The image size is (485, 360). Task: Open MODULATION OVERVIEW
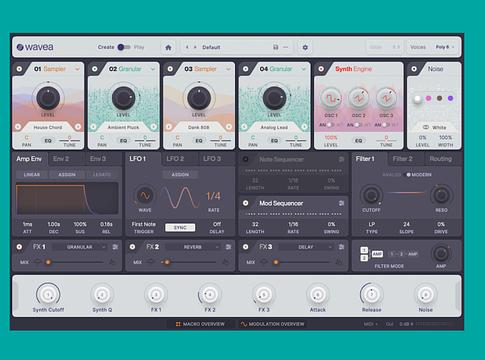coord(272,324)
